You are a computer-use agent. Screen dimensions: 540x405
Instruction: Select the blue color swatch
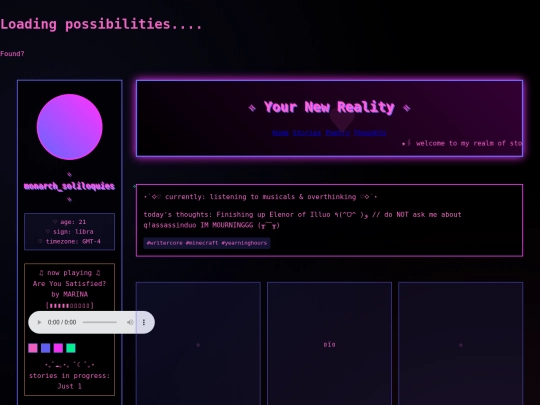(x=45, y=348)
